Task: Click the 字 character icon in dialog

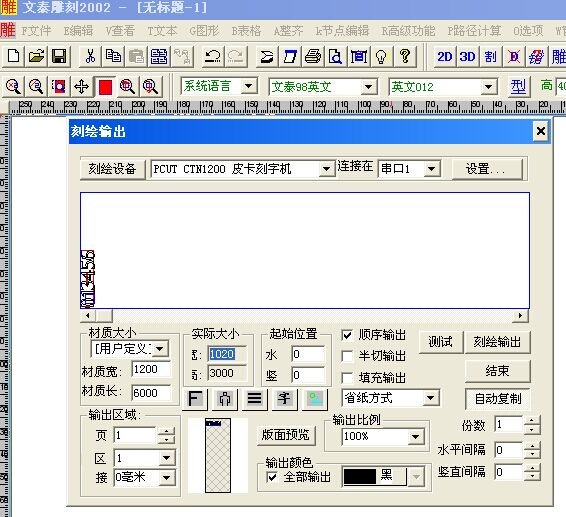Action: coord(284,399)
